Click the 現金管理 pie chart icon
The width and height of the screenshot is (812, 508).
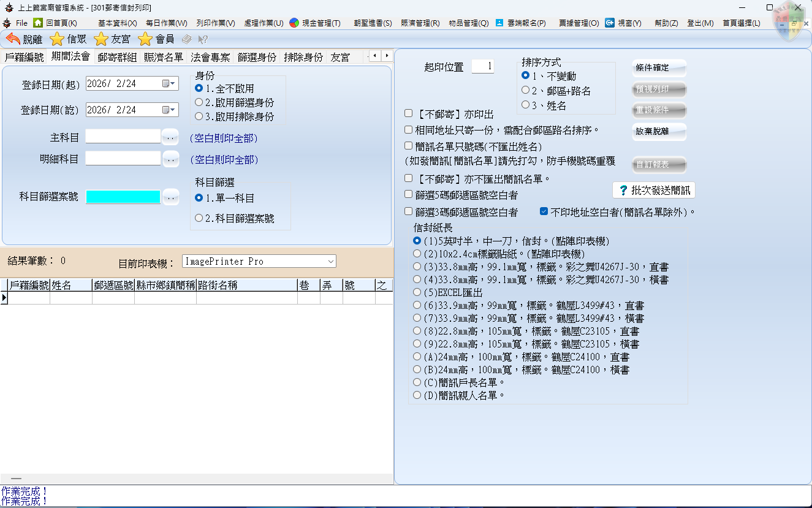click(x=294, y=23)
